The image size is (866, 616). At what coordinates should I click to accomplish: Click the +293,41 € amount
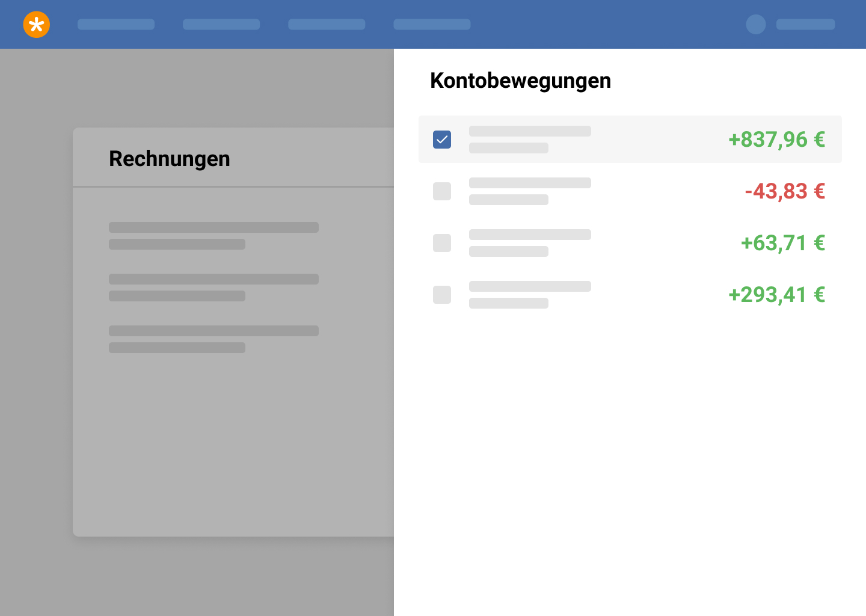tap(776, 295)
